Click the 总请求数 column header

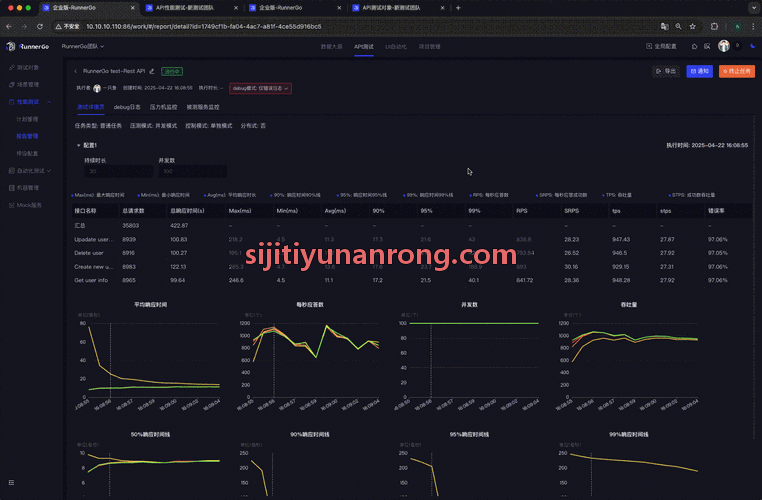[133, 211]
